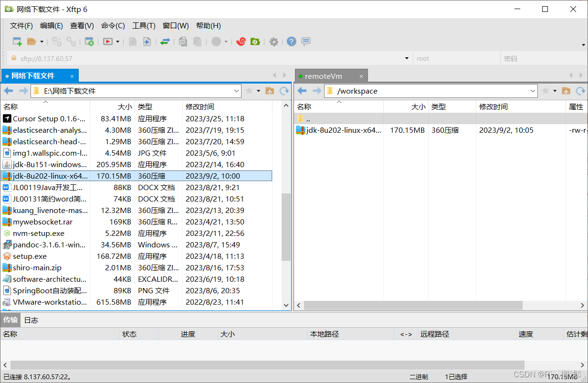Expand the local path E:\网络下载文件 dropdown

tap(237, 91)
